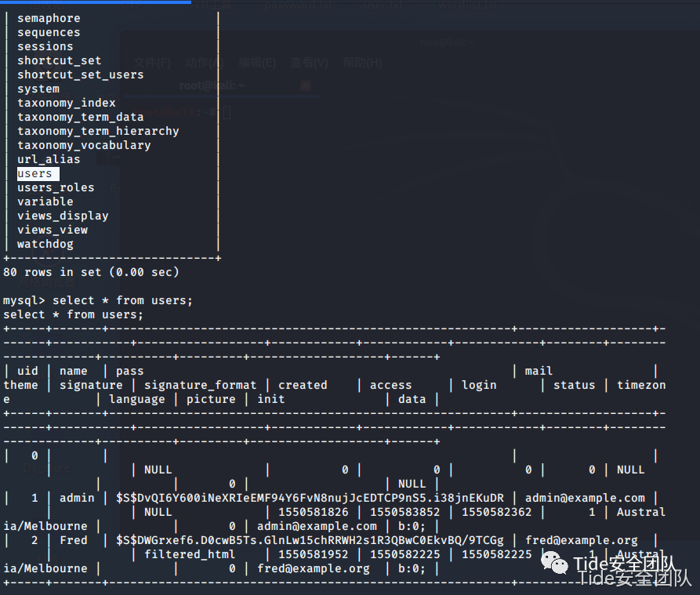Click the admin password hash string
This screenshot has width=700, height=595.
pos(310,498)
